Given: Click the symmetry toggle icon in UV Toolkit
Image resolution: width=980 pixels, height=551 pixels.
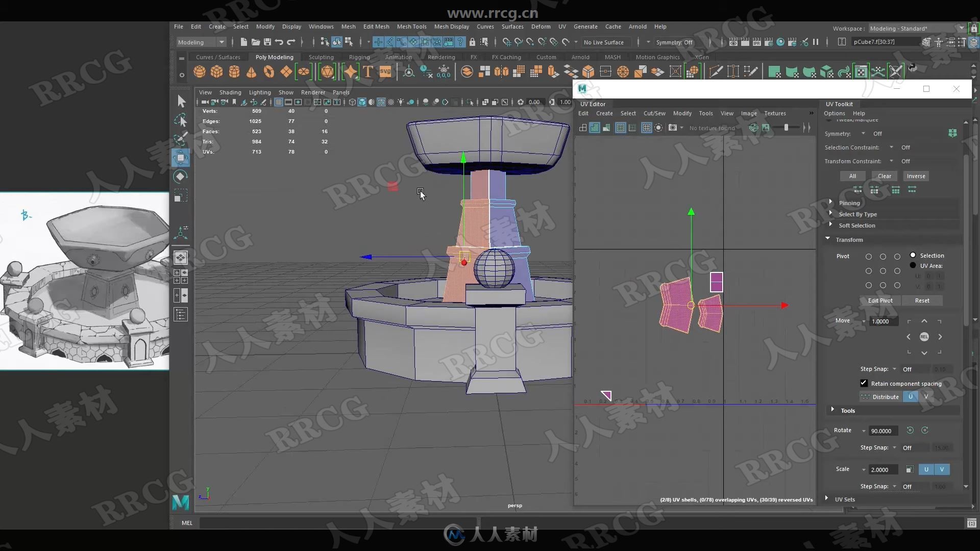Looking at the screenshot, I should tap(953, 133).
